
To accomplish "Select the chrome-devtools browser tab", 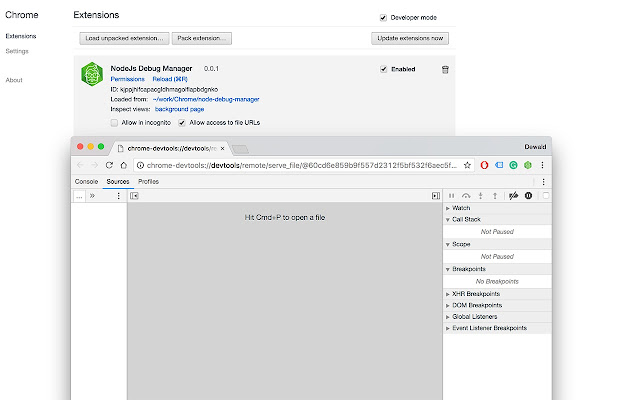I will [171, 149].
